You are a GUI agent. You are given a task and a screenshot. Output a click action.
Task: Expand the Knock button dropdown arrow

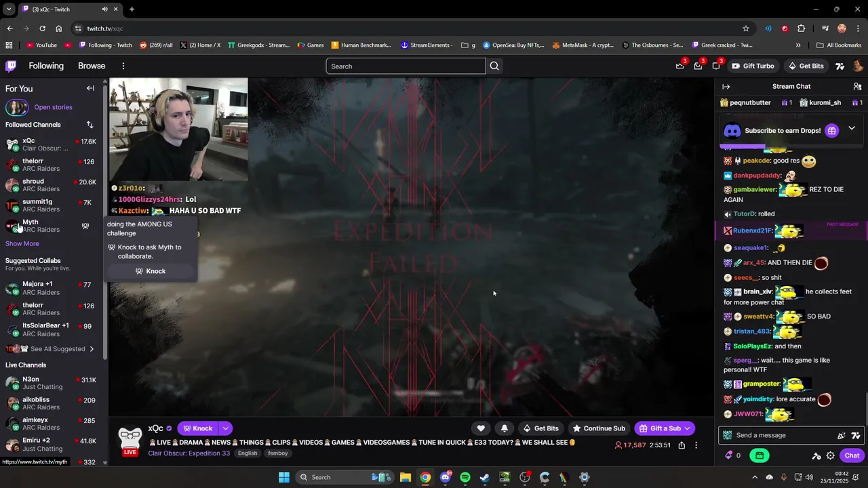(x=225, y=428)
